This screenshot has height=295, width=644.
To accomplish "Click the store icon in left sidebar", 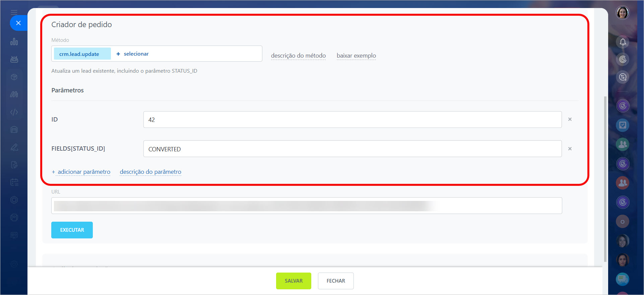I will pos(14,130).
